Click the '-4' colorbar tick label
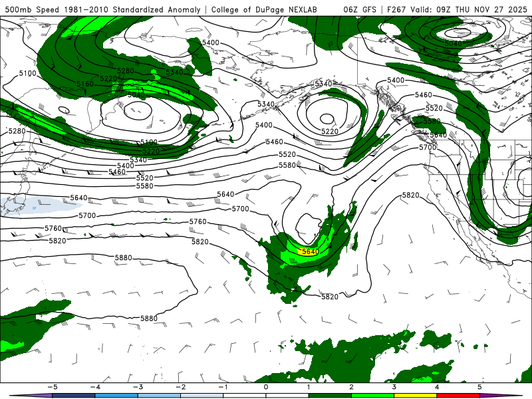Image resolution: width=532 pixels, height=399 pixels. click(x=95, y=387)
